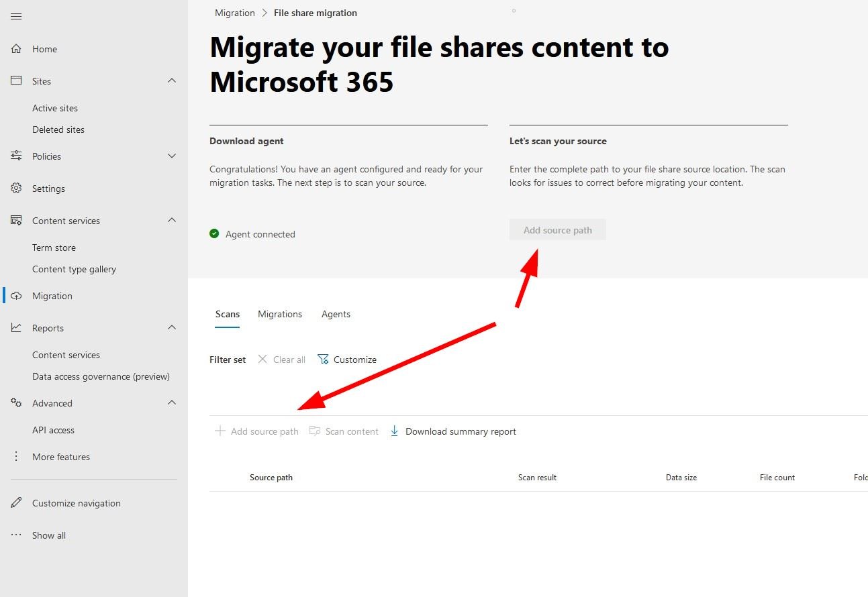Viewport: 868px width, 597px height.
Task: Sort by the Data size column header
Action: [681, 478]
